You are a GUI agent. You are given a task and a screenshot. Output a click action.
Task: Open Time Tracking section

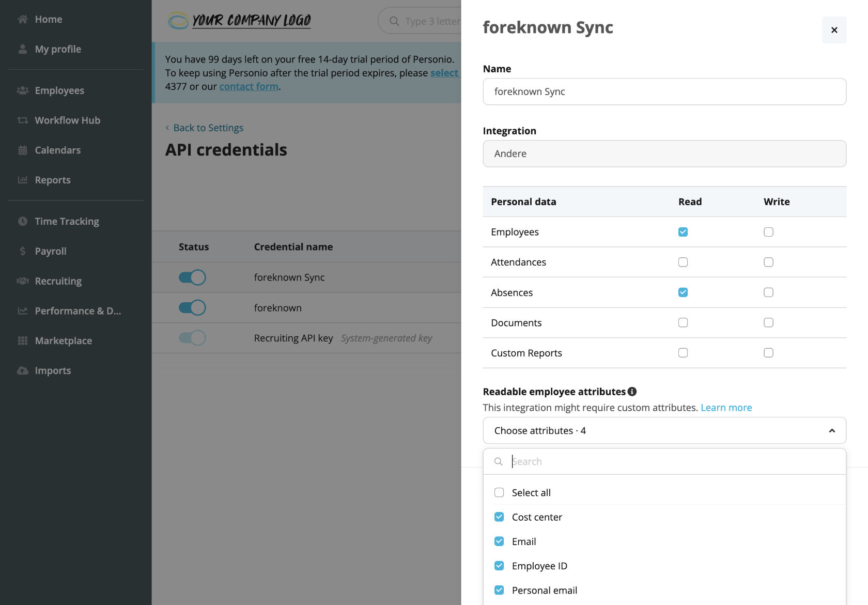click(67, 221)
